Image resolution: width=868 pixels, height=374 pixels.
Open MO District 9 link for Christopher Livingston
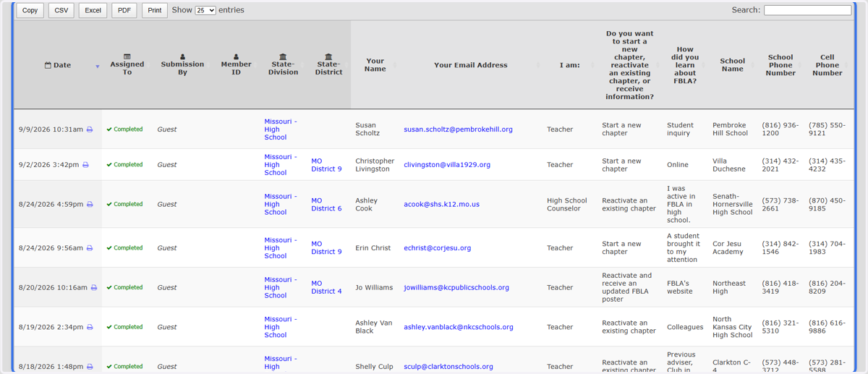[x=326, y=165]
